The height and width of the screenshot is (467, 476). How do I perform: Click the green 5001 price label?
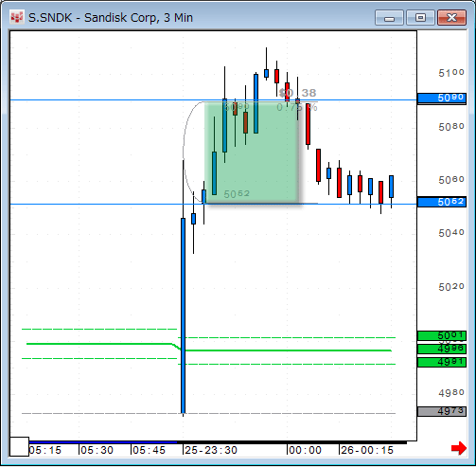tap(442, 335)
